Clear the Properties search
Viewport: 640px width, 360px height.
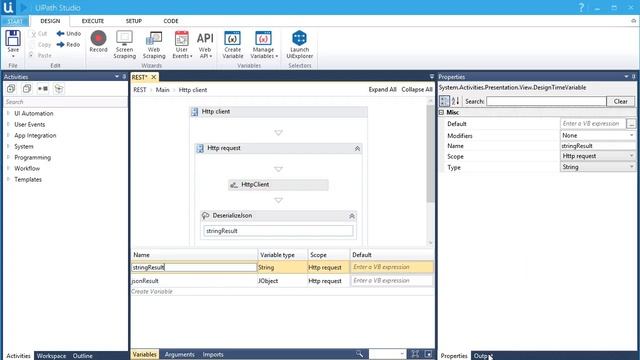[620, 101]
